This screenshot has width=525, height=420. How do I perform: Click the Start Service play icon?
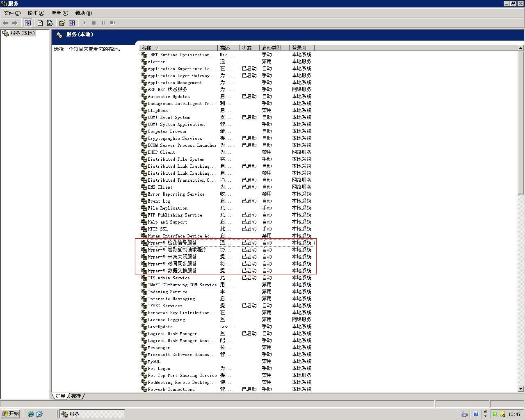click(84, 23)
